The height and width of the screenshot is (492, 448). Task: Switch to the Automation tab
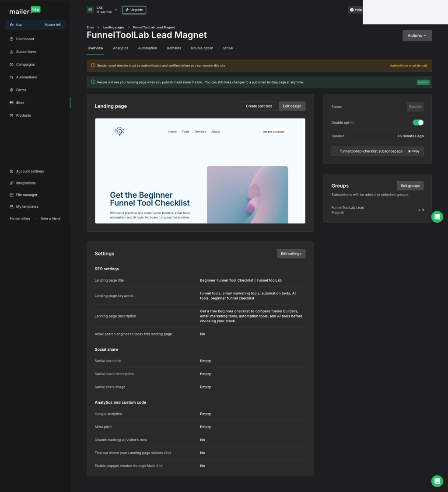coord(147,48)
